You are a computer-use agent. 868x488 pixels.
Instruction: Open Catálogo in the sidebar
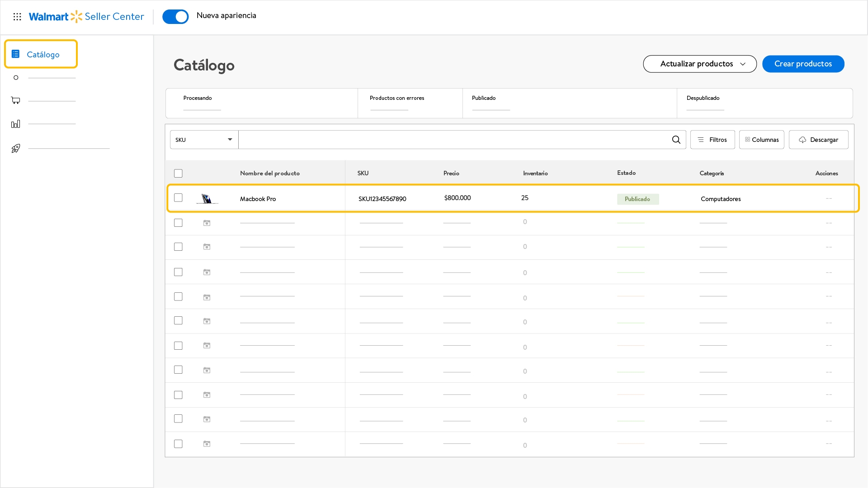(41, 54)
